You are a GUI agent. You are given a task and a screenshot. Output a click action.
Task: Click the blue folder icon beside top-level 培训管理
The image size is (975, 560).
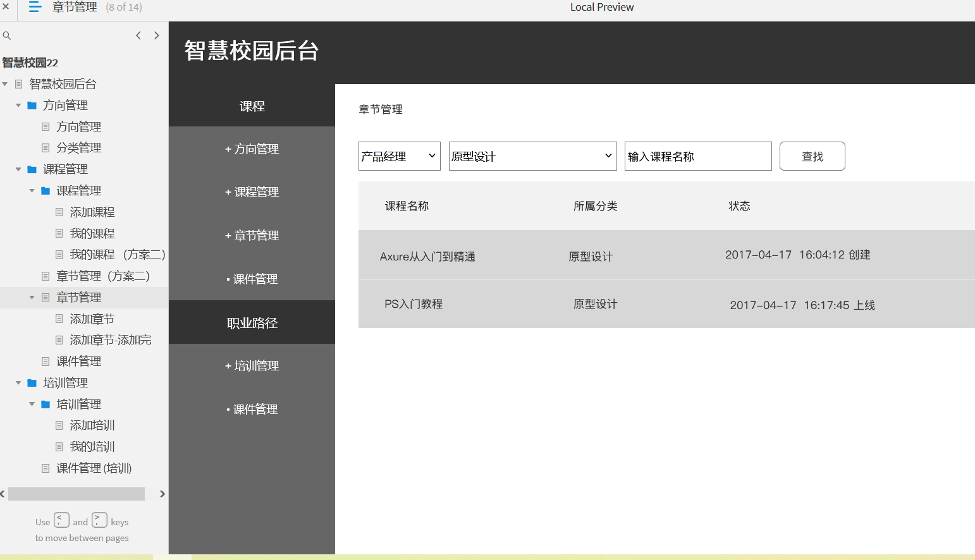[x=32, y=383]
